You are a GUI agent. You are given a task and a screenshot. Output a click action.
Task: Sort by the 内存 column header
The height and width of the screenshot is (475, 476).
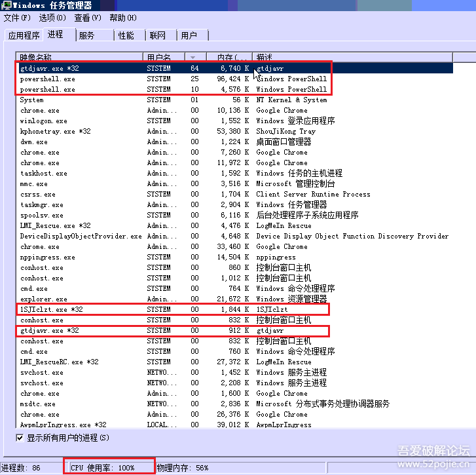click(230, 57)
